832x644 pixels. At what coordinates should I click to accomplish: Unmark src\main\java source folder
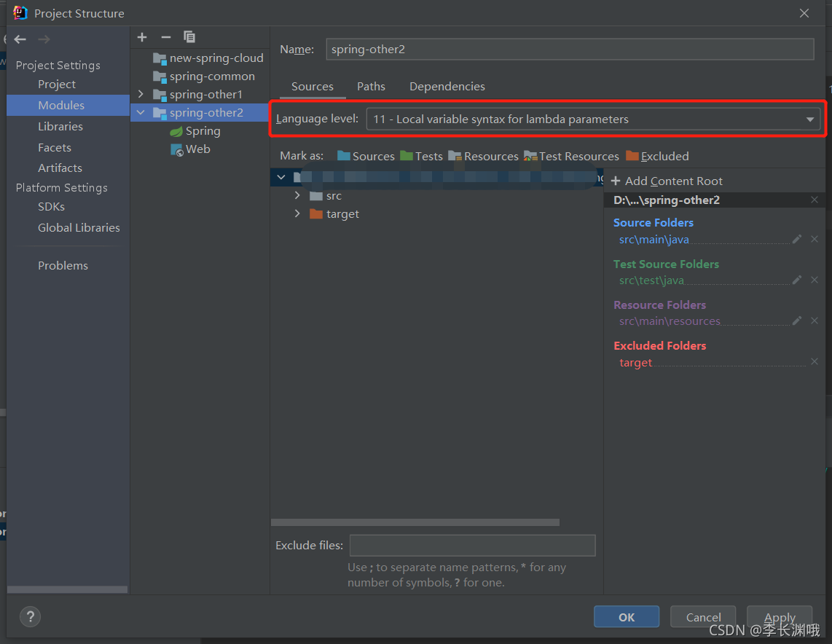click(815, 239)
